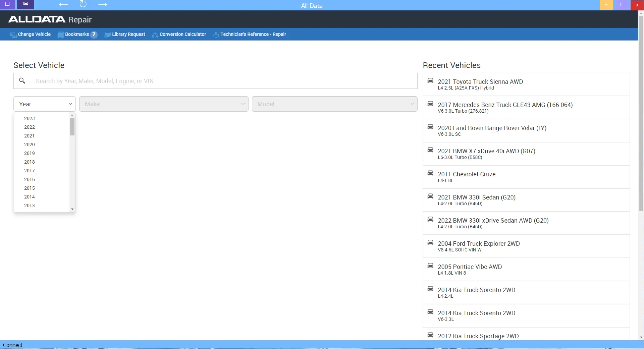Click the Bookmarks count badge 7

click(x=94, y=34)
